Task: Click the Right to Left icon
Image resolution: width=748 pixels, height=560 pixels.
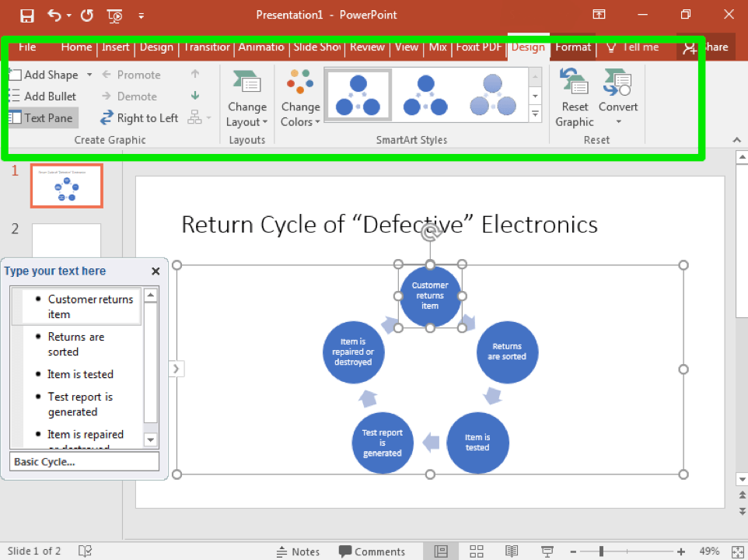Action: coord(107,118)
